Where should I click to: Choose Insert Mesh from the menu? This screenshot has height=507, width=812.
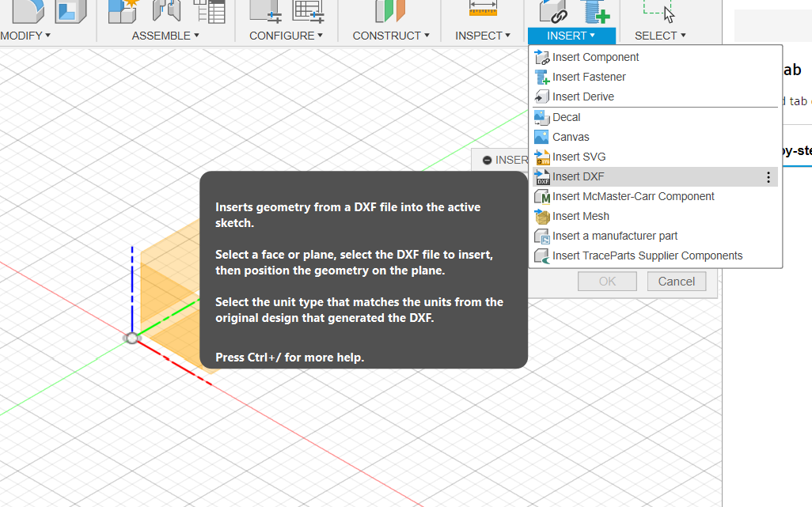coord(655,216)
